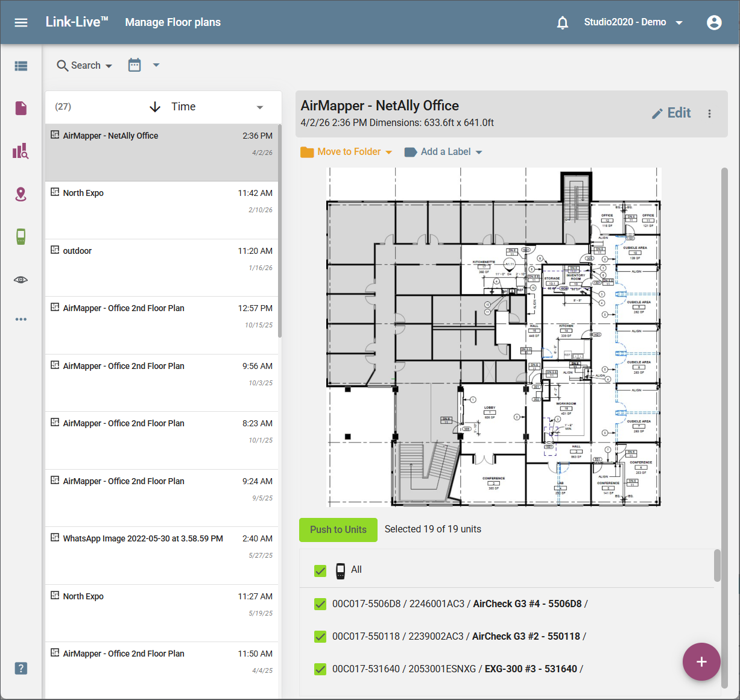740x700 pixels.
Task: Open the uploaded files document sidebar icon
Action: [21, 108]
